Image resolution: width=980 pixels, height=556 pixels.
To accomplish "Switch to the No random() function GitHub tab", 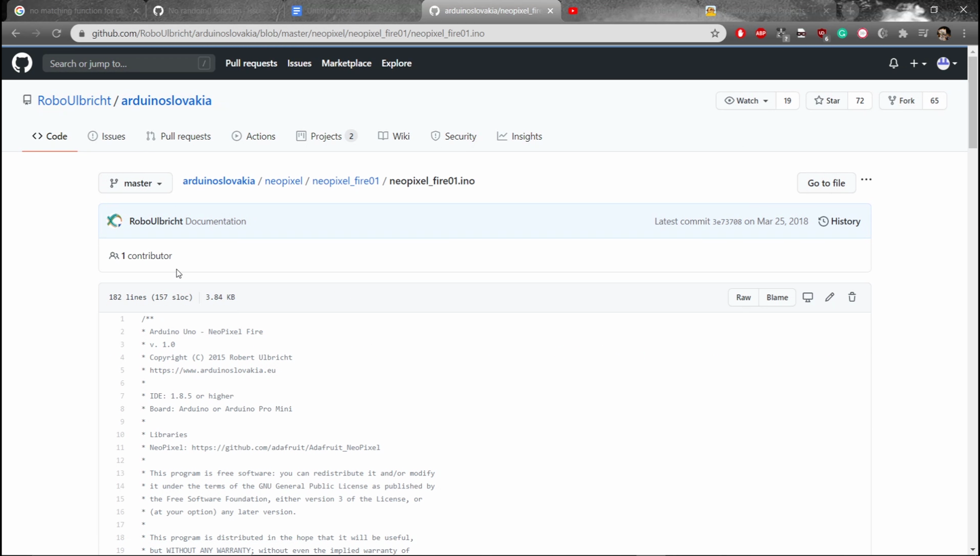I will [x=214, y=11].
